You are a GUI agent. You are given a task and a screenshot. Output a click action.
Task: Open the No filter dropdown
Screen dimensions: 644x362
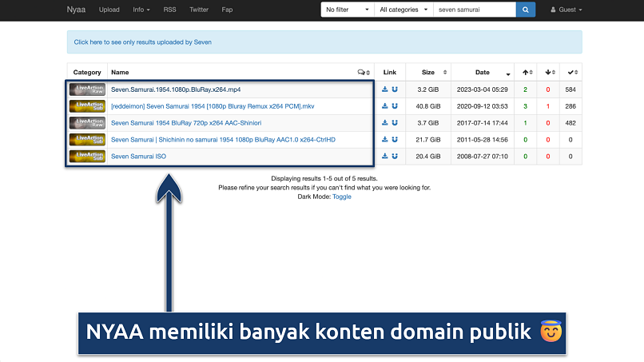pyautogui.click(x=347, y=10)
